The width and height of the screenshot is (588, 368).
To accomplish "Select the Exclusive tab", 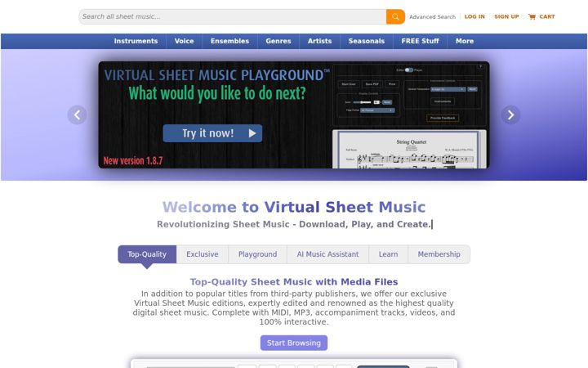I will (x=203, y=254).
